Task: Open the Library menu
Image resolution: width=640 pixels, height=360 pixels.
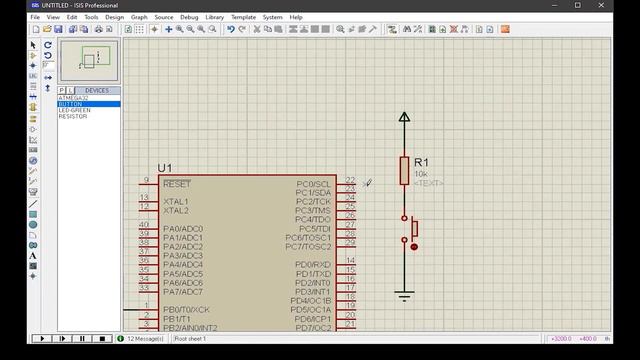Action: (214, 17)
